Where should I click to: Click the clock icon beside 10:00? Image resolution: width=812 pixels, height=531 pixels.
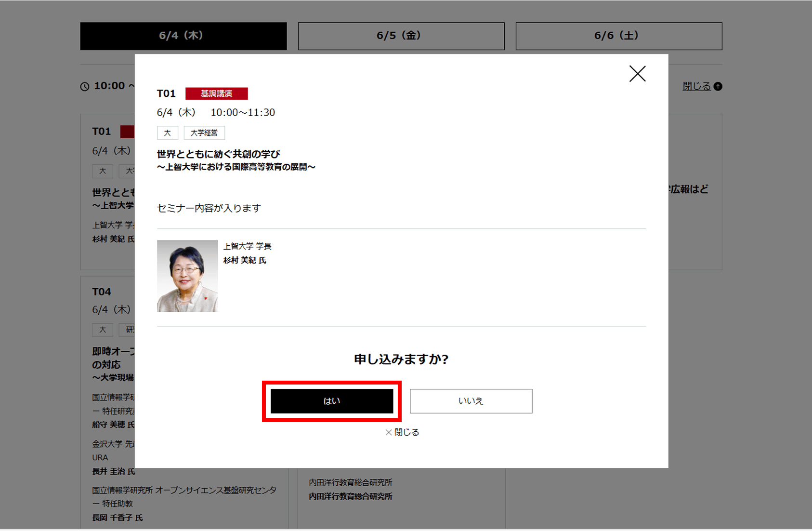coord(85,86)
